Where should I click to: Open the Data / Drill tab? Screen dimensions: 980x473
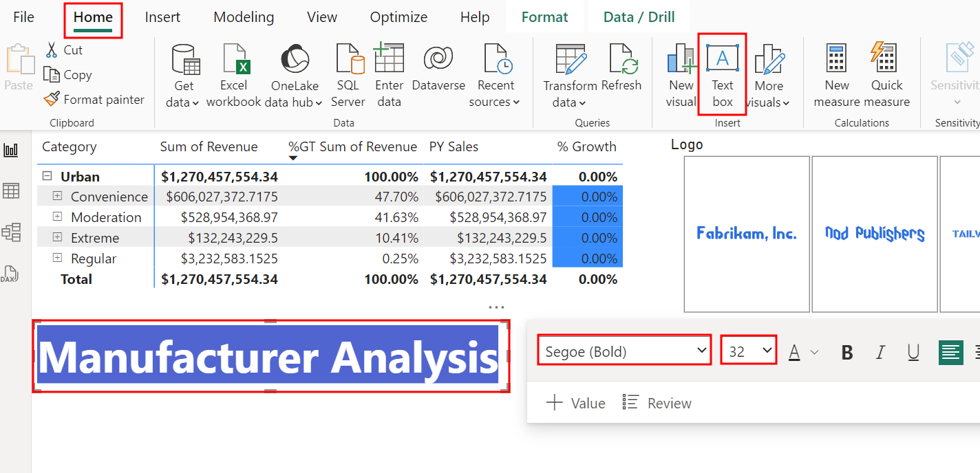638,16
